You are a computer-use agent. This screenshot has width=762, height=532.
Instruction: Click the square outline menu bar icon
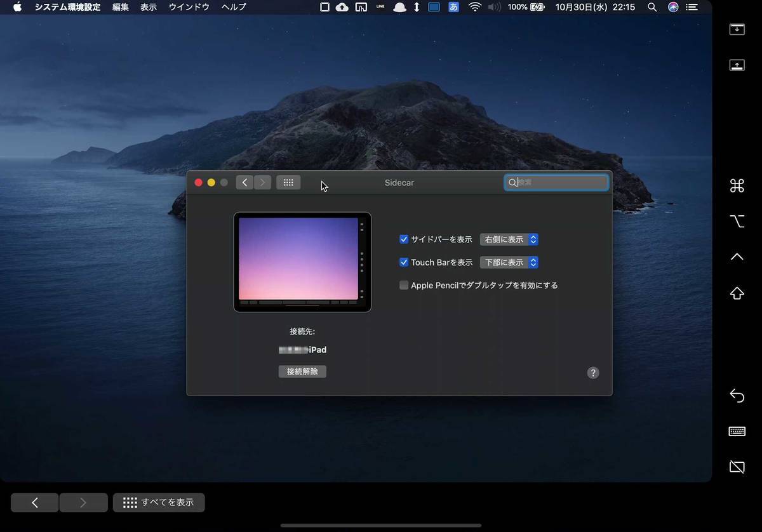[324, 7]
